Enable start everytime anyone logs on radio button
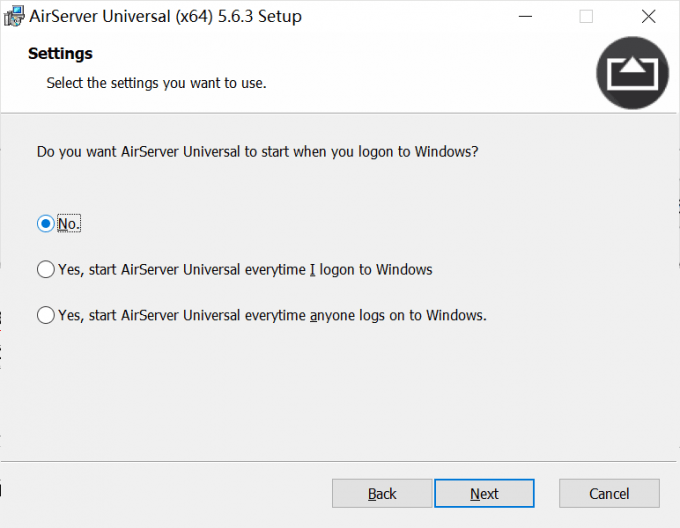This screenshot has width=680, height=528. (45, 315)
